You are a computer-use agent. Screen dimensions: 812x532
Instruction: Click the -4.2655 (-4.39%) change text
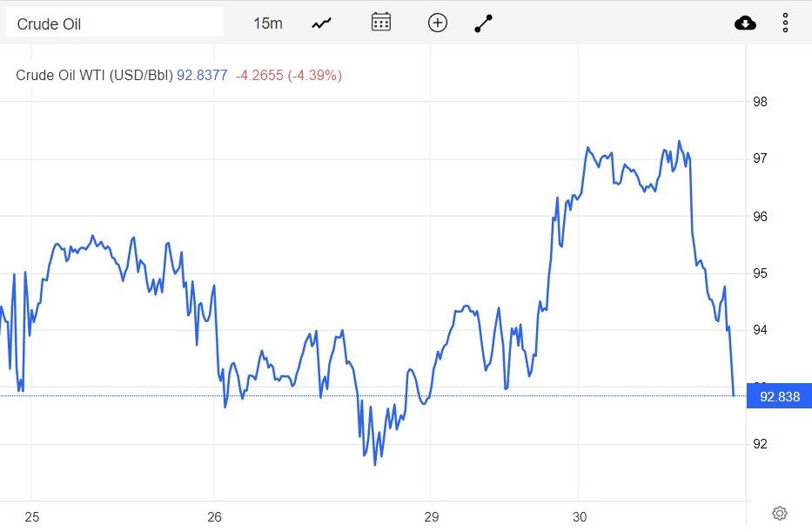click(x=289, y=76)
